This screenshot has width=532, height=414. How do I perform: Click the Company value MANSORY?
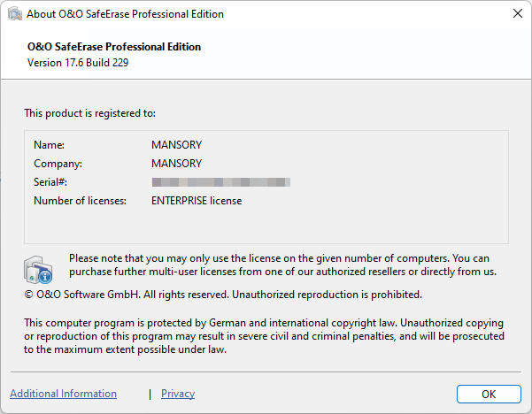point(176,164)
